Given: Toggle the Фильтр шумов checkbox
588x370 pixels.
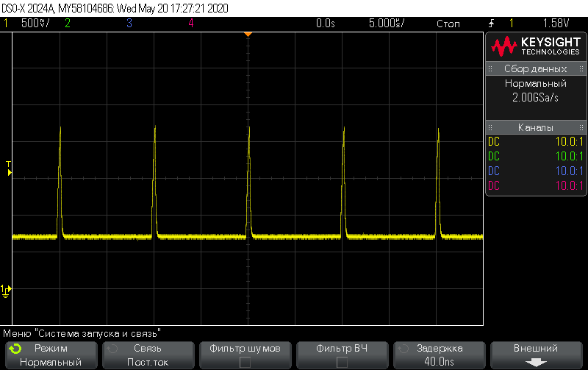Looking at the screenshot, I should [x=245, y=363].
